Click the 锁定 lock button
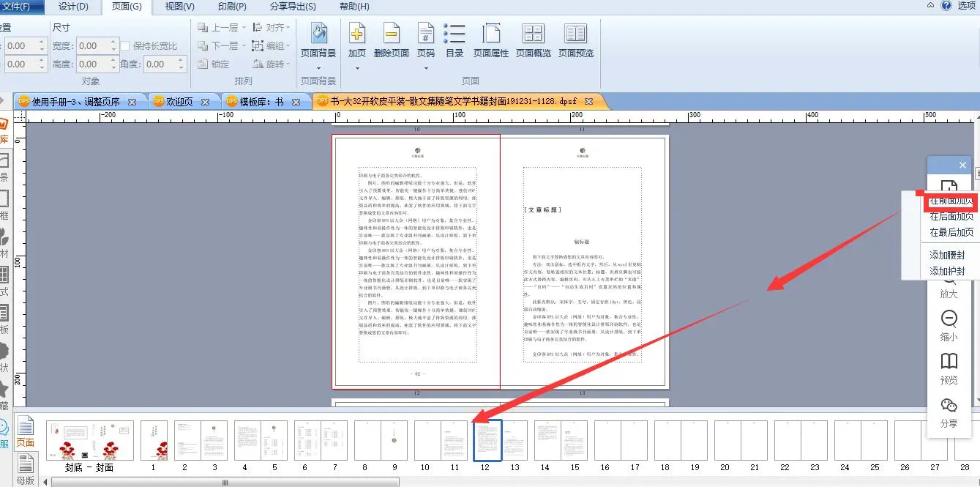Viewport: 980px width, 487px height. coord(214,64)
